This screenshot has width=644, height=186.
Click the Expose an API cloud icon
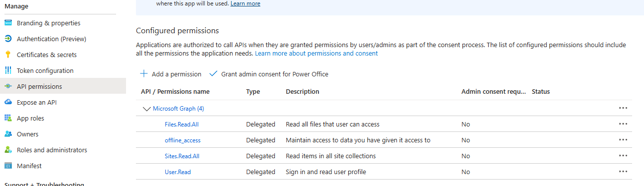click(x=8, y=102)
